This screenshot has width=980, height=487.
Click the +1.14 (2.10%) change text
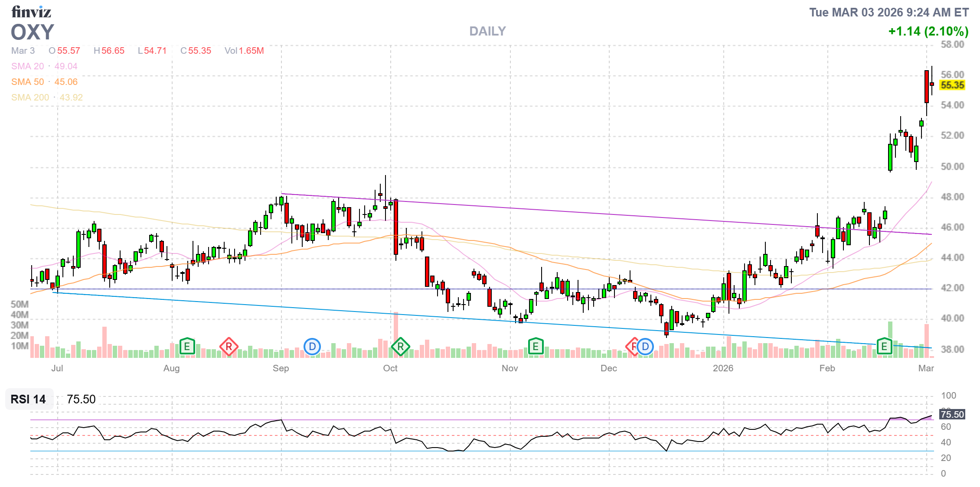[928, 31]
